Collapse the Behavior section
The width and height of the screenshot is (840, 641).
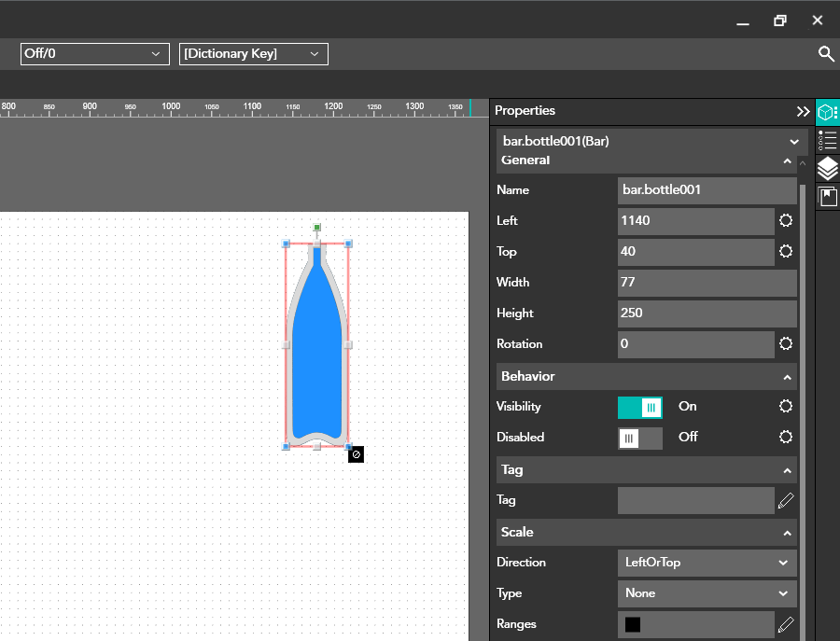[x=787, y=377]
